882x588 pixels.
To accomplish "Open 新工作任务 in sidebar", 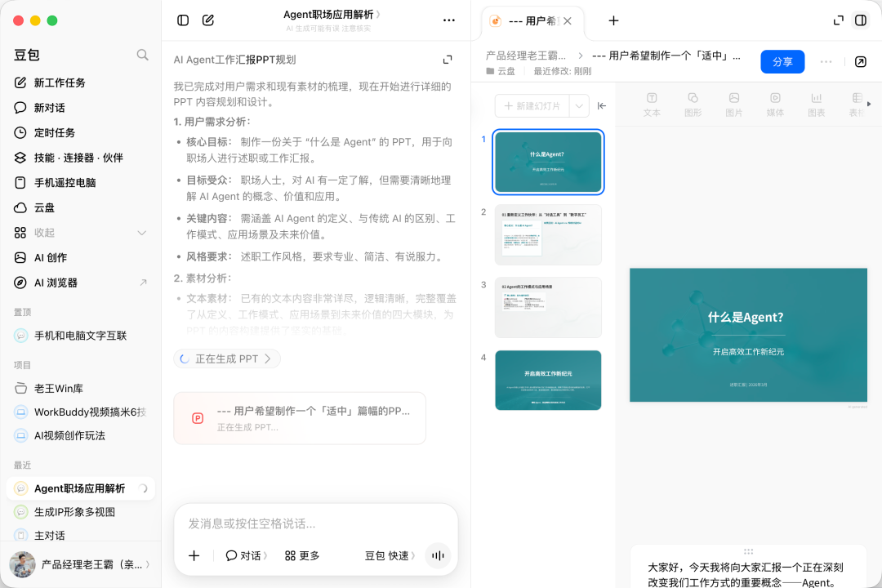I will 80,82.
